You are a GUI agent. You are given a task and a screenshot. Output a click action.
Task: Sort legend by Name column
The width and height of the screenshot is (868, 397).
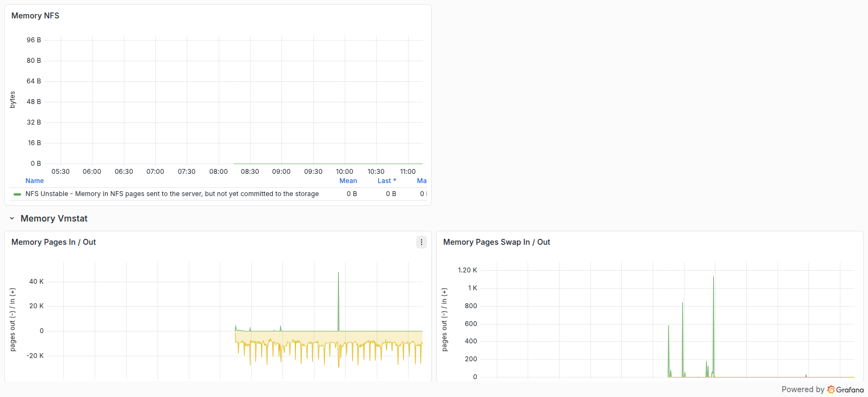coord(35,181)
